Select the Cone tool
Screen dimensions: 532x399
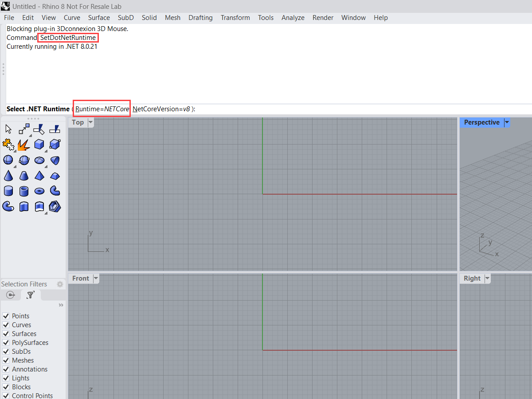tap(8, 176)
